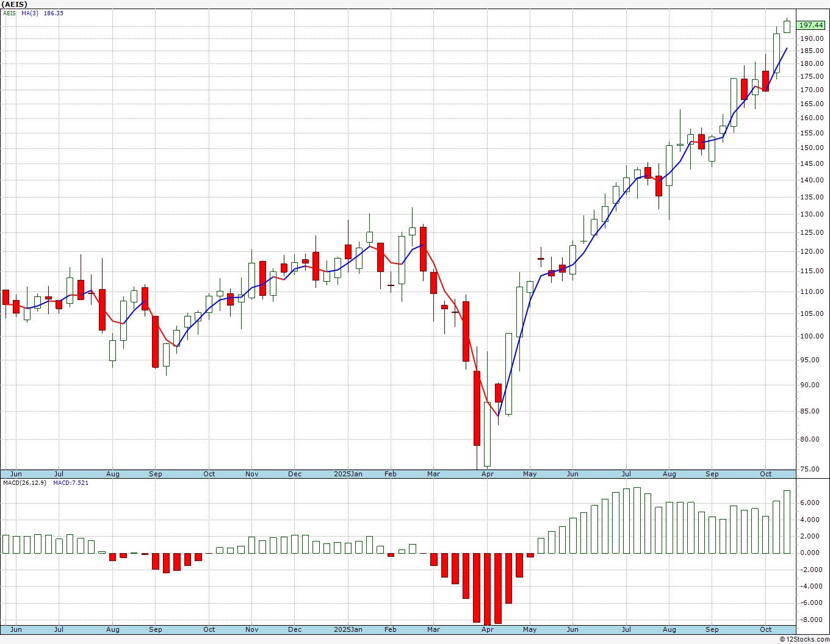Click Mar on the price chart time axis
Viewport: 830px width, 644px height.
[434, 474]
